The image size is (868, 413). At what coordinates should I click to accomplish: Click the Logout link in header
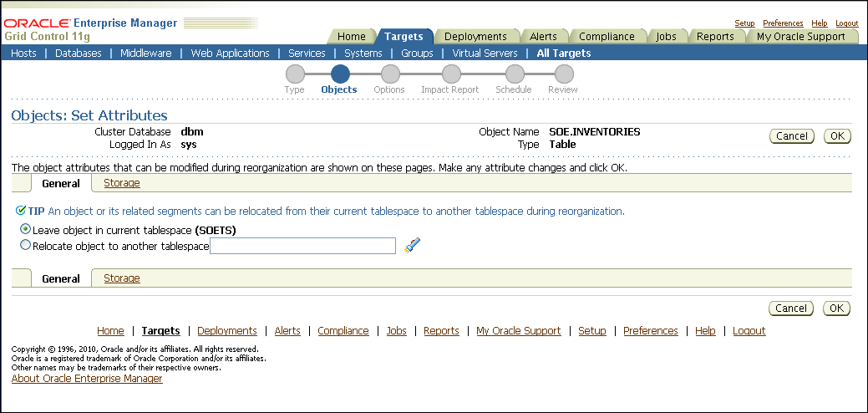(846, 23)
